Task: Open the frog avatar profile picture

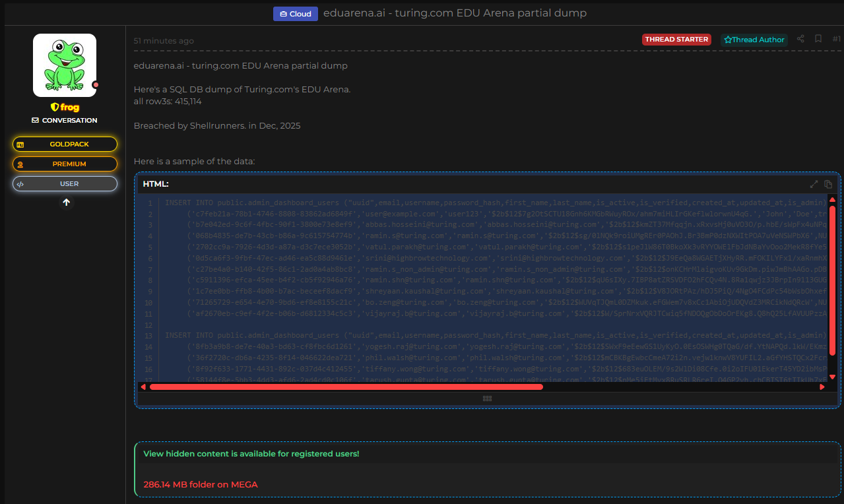Action: point(65,65)
